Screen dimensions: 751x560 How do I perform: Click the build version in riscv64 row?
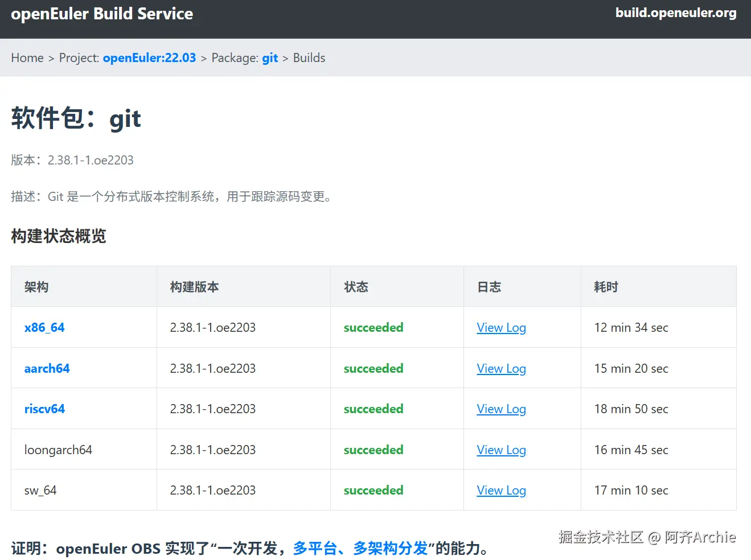click(x=213, y=409)
